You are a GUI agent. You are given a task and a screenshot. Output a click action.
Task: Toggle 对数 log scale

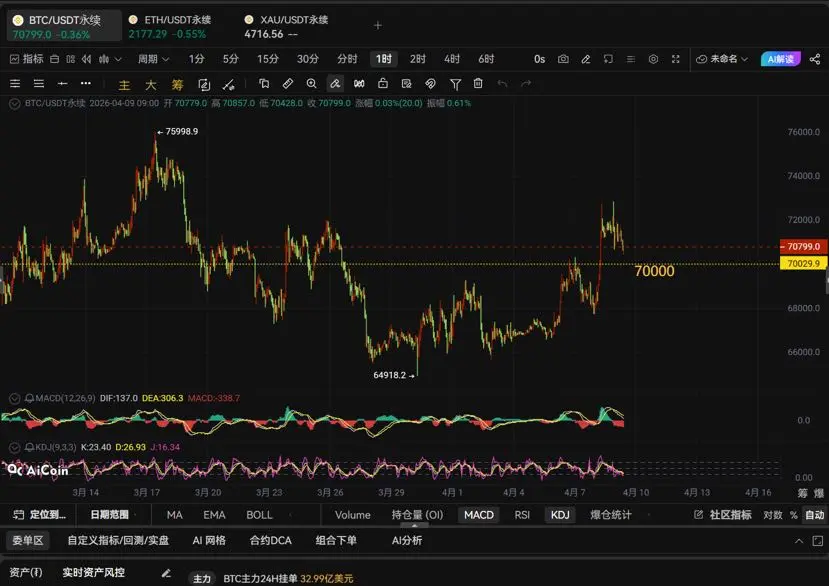pyautogui.click(x=772, y=515)
